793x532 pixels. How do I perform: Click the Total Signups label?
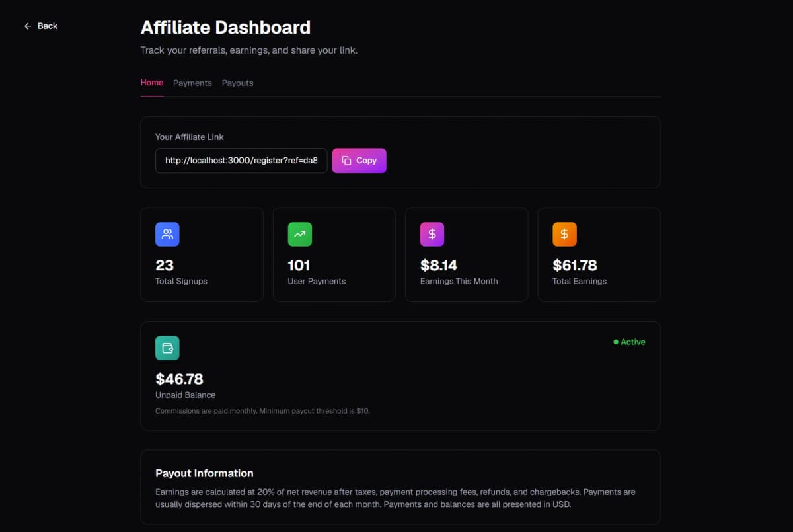181,281
